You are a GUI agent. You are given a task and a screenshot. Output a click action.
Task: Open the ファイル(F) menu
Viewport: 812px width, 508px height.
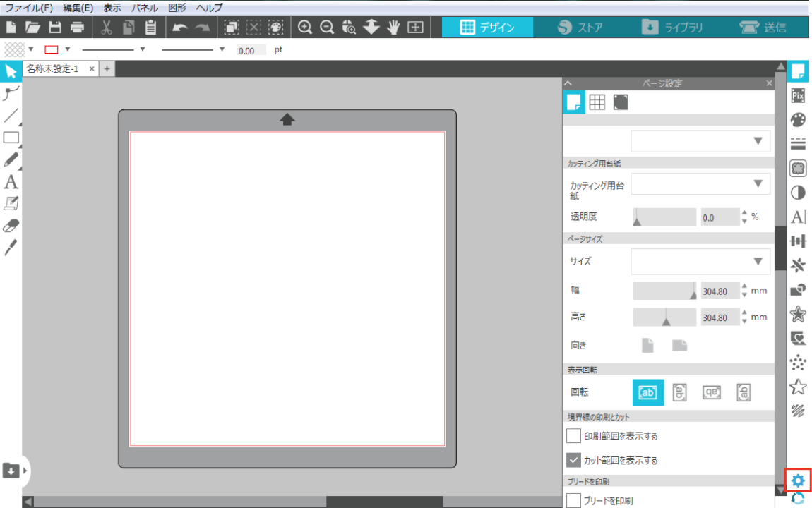tap(29, 8)
